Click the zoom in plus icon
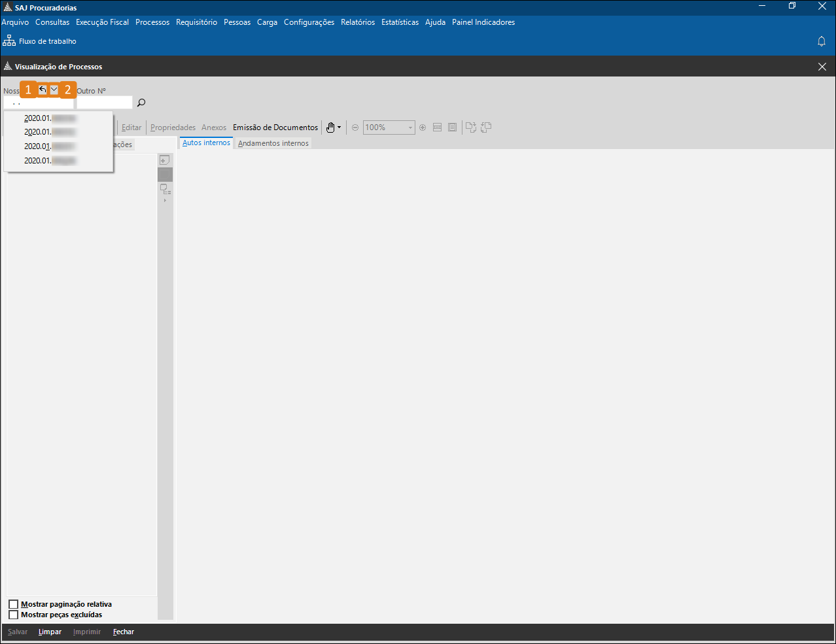Image resolution: width=836 pixels, height=644 pixels. tap(423, 127)
